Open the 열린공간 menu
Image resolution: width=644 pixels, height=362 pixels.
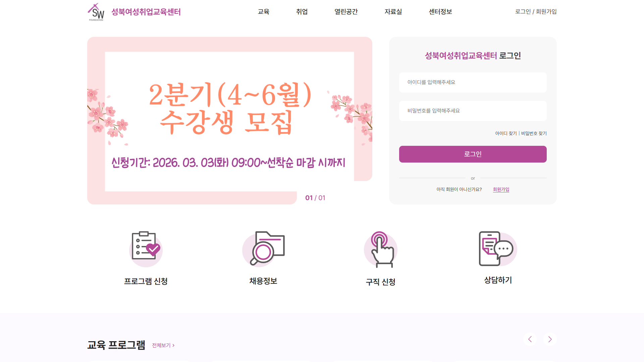pyautogui.click(x=346, y=12)
